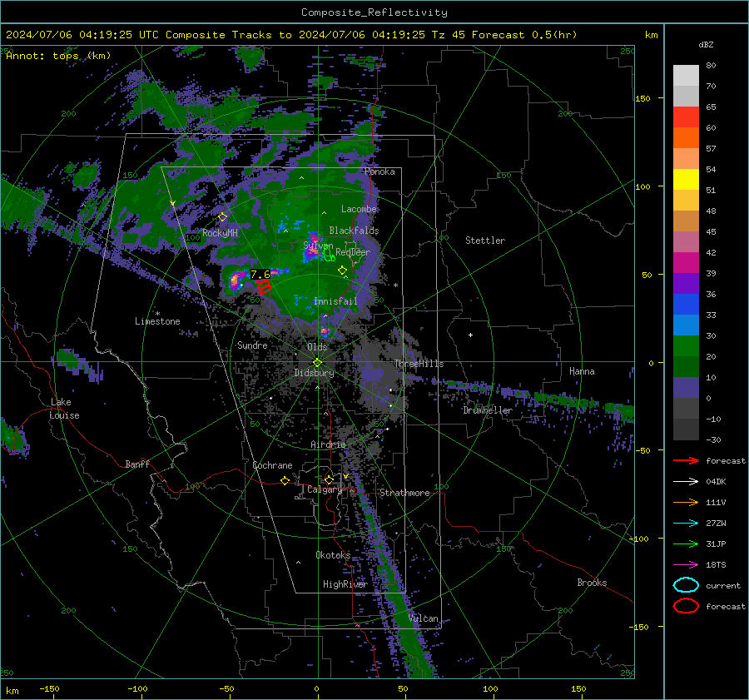Click the Limestone label
This screenshot has height=700, width=749.
[157, 321]
